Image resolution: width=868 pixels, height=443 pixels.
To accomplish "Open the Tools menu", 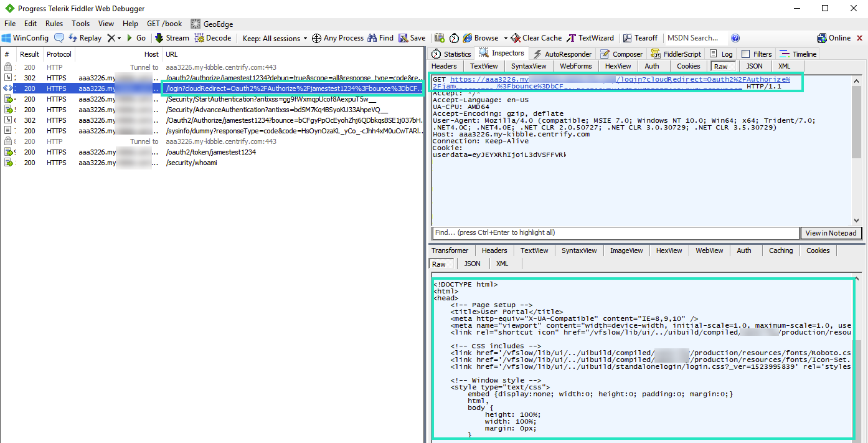I will pos(80,24).
